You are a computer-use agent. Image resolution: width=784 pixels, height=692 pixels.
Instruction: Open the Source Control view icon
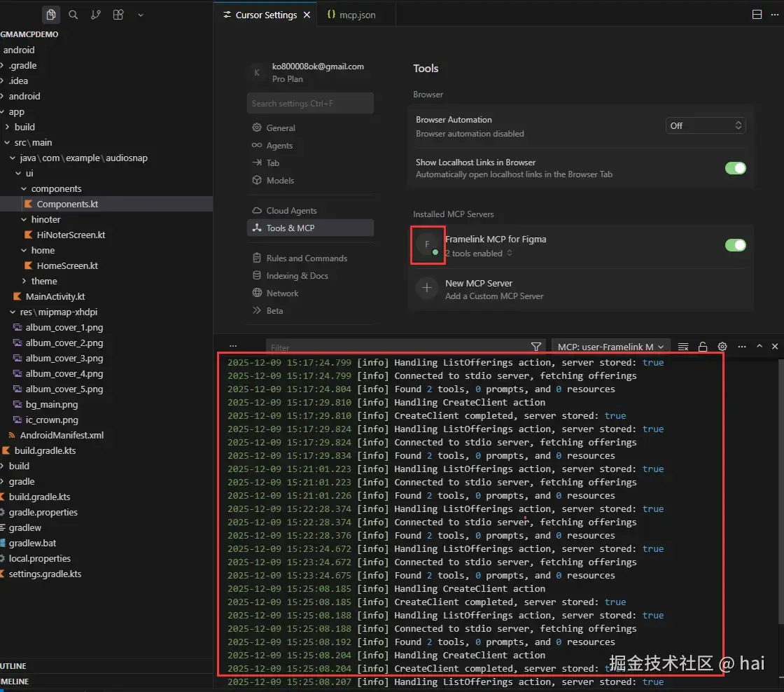(x=95, y=15)
